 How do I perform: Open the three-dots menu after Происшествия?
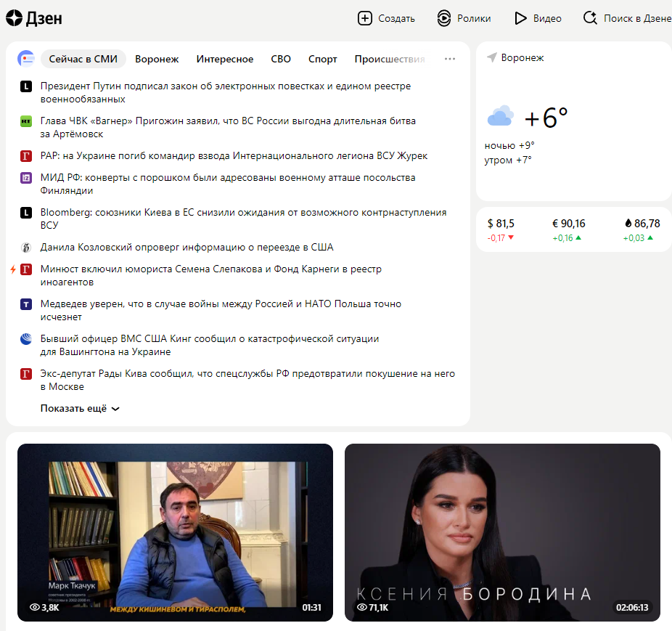[x=449, y=59]
